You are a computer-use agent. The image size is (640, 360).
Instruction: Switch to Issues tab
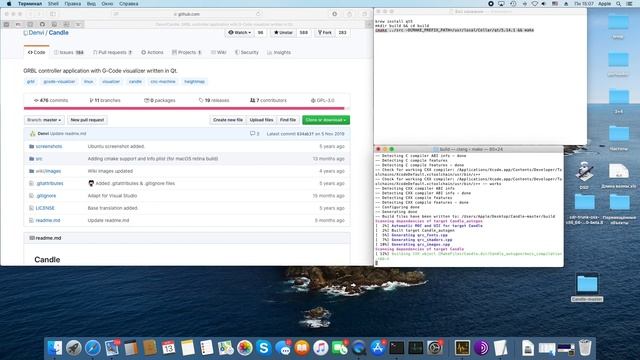(x=69, y=53)
